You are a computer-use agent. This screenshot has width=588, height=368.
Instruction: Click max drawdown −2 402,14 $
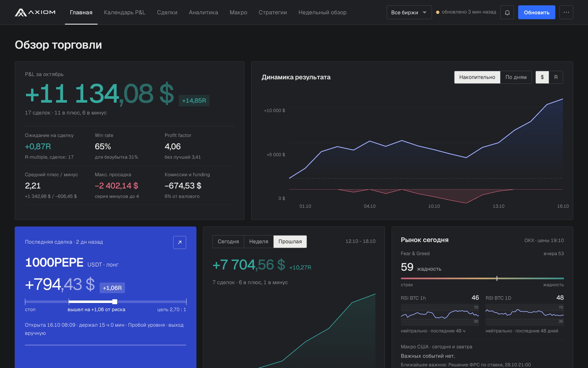click(x=117, y=186)
